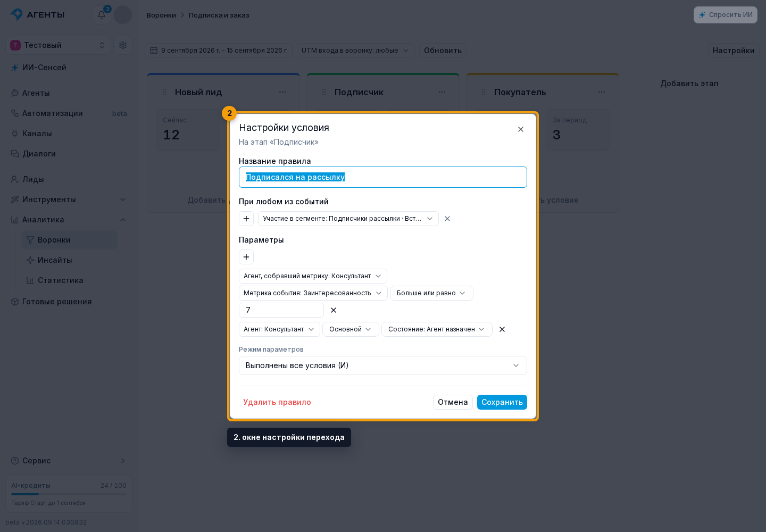
Task: Delete the metric parameter row
Action: (x=334, y=310)
